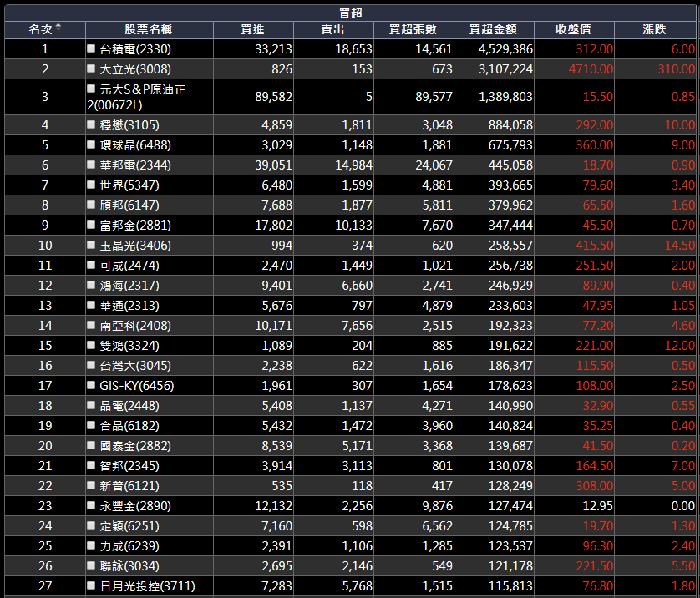
Task: Click the 漲跌 value 14.50
Action: click(x=679, y=246)
